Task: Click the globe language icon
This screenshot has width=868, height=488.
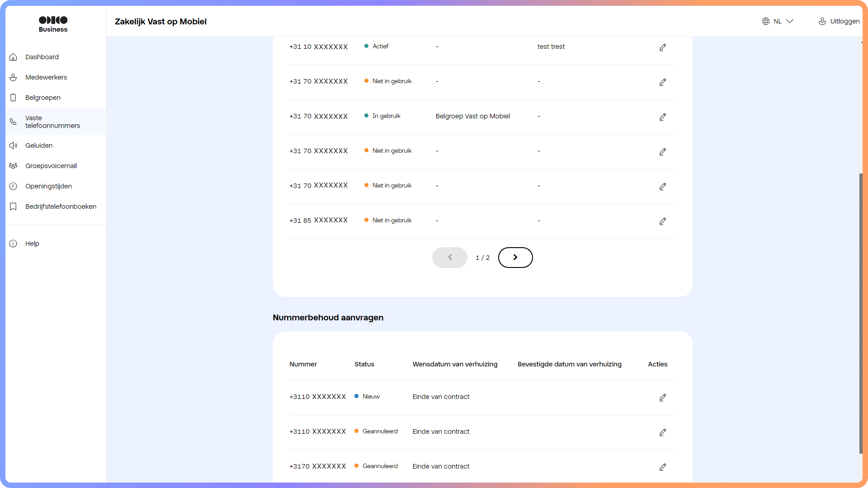Action: (765, 21)
